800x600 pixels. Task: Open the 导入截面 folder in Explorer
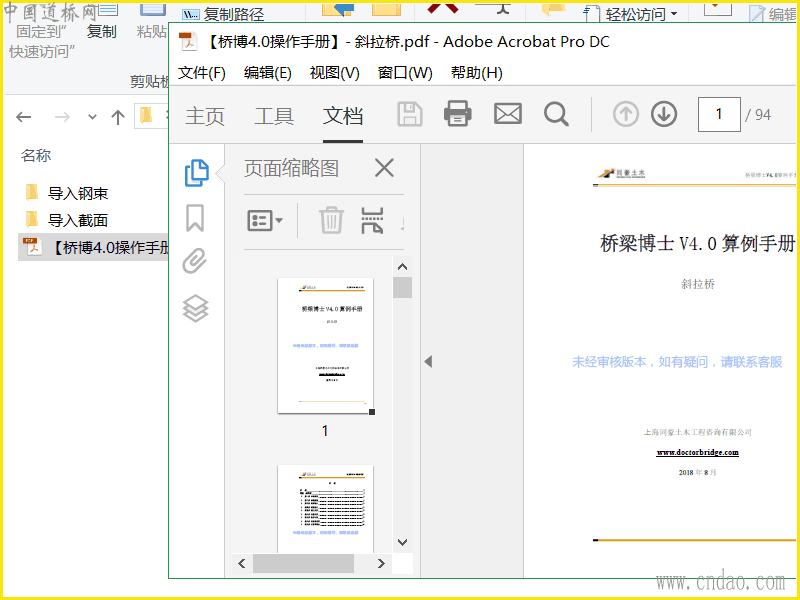(78, 220)
